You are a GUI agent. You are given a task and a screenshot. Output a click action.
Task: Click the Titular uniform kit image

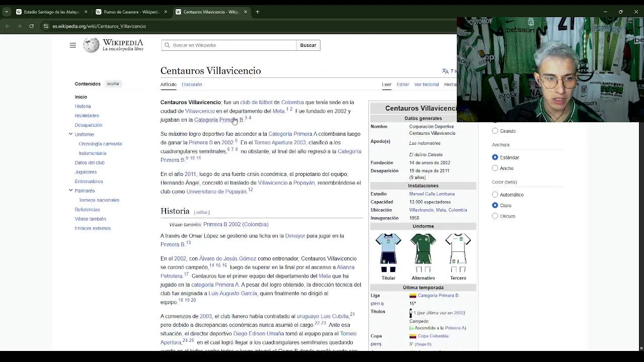pos(388,253)
